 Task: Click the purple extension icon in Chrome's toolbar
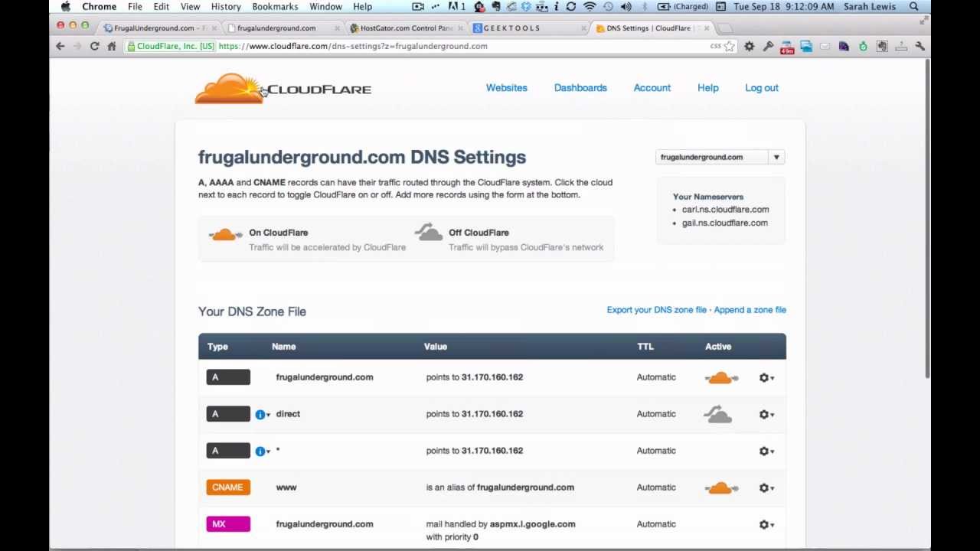[x=844, y=47]
